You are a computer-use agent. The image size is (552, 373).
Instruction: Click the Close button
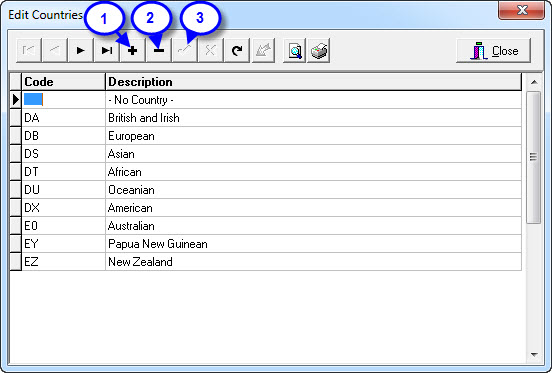point(494,51)
